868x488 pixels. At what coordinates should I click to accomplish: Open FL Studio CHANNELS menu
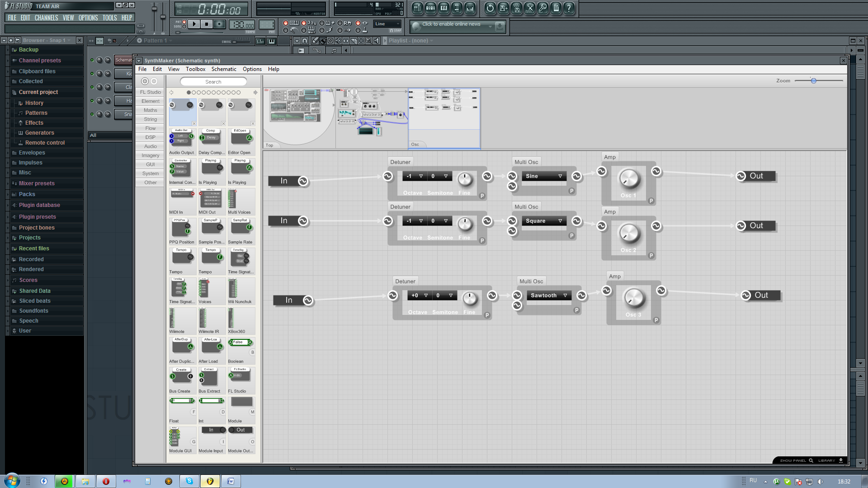click(46, 18)
